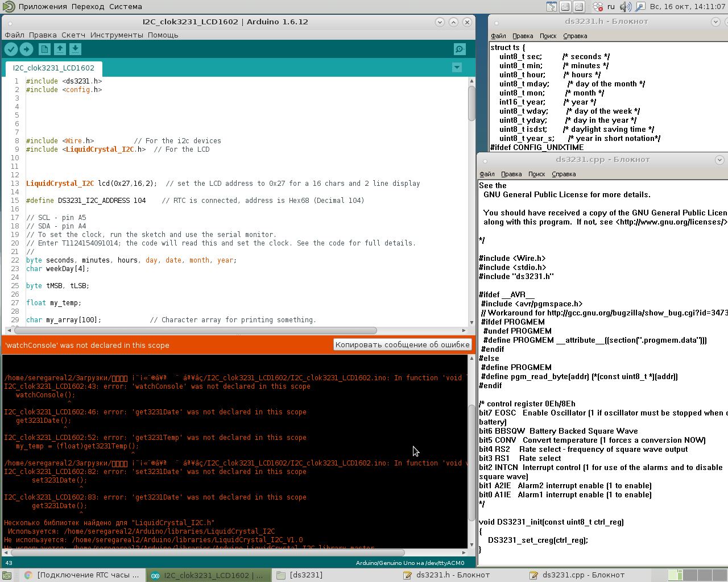Roll up the ds3231.h window via chevron button
728x582 pixels.
pyautogui.click(x=716, y=22)
